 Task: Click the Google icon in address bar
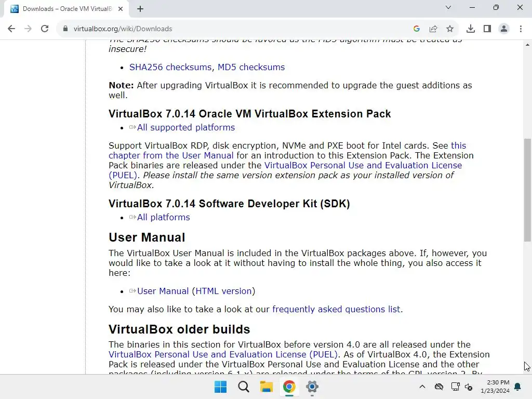[x=417, y=29]
